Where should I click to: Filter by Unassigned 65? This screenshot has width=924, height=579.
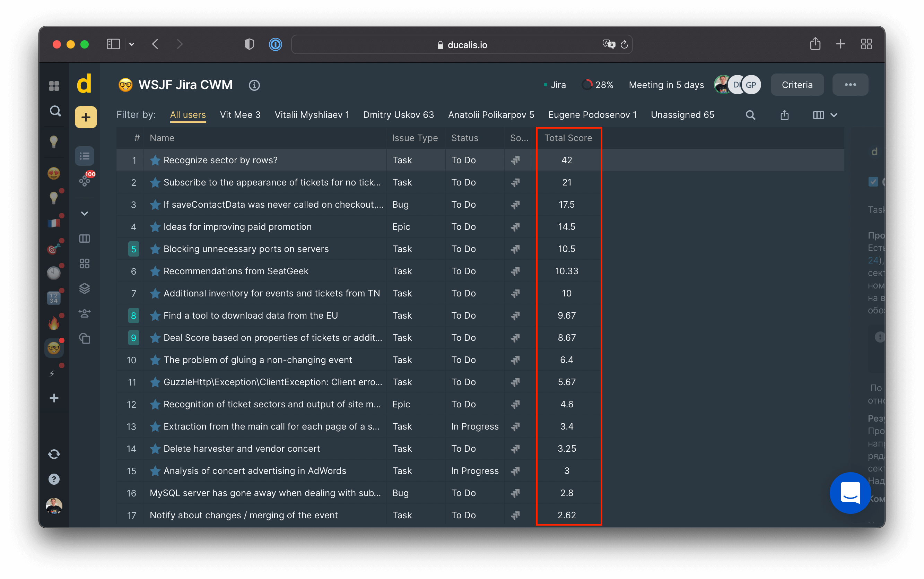click(682, 114)
